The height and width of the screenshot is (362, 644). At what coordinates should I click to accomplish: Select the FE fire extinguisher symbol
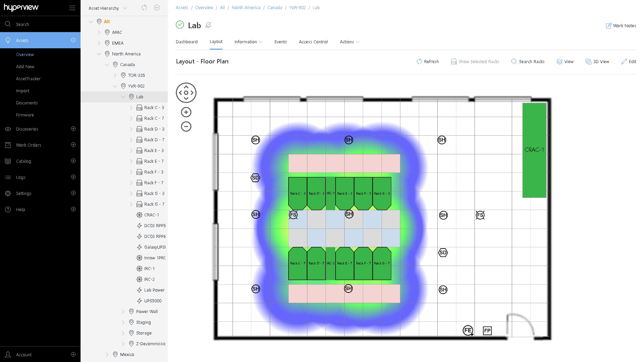click(468, 330)
